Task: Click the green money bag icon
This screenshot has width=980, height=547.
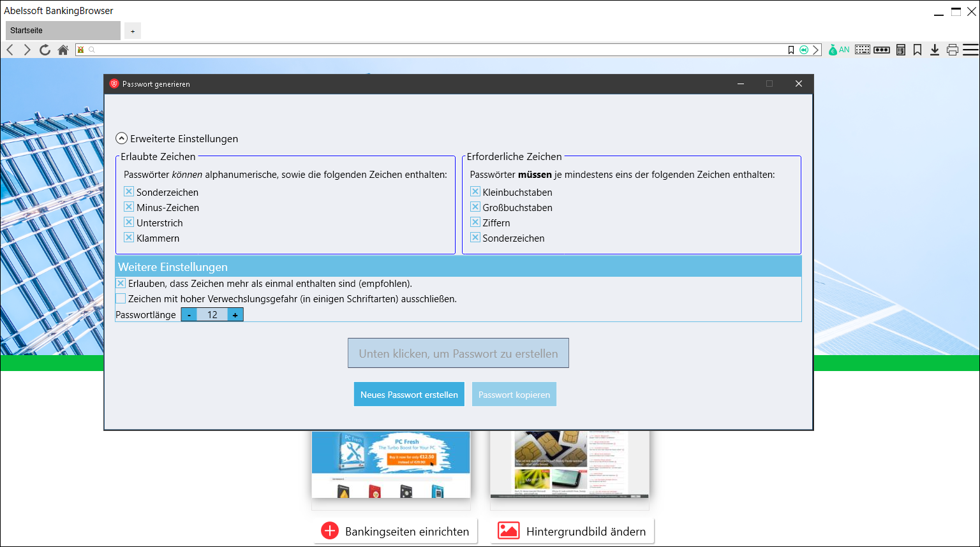Action: [833, 50]
